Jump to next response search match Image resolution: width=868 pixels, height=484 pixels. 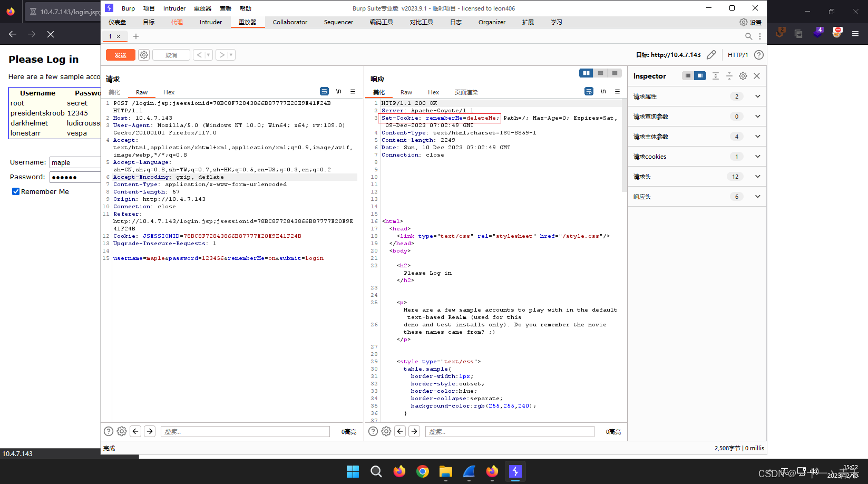414,431
